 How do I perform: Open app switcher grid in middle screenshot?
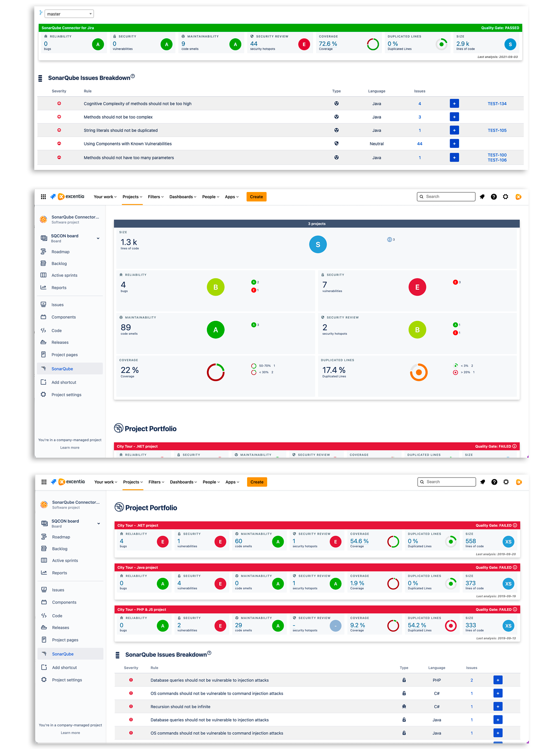[x=43, y=197]
